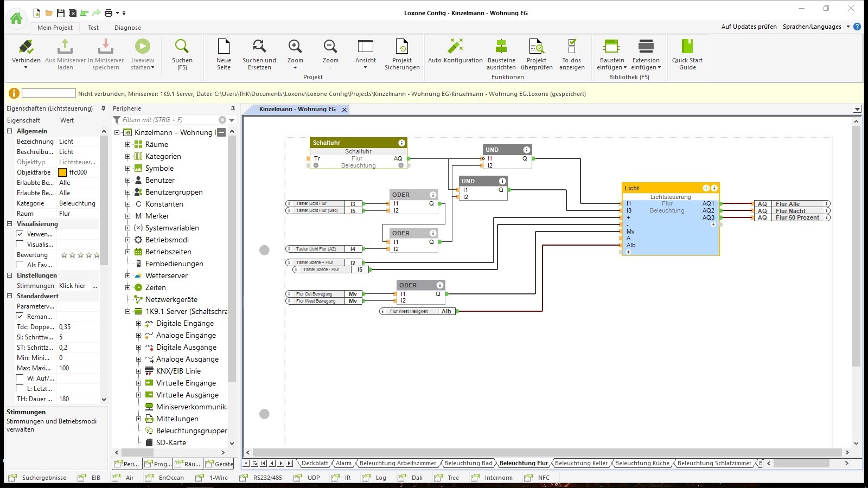Click Projekt überprüfen icon
The height and width of the screenshot is (488, 868).
pyautogui.click(x=536, y=47)
